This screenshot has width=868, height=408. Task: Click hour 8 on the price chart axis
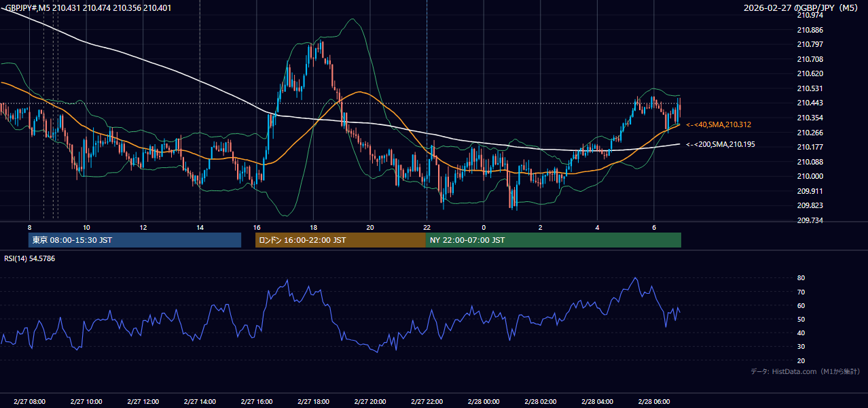[29, 227]
